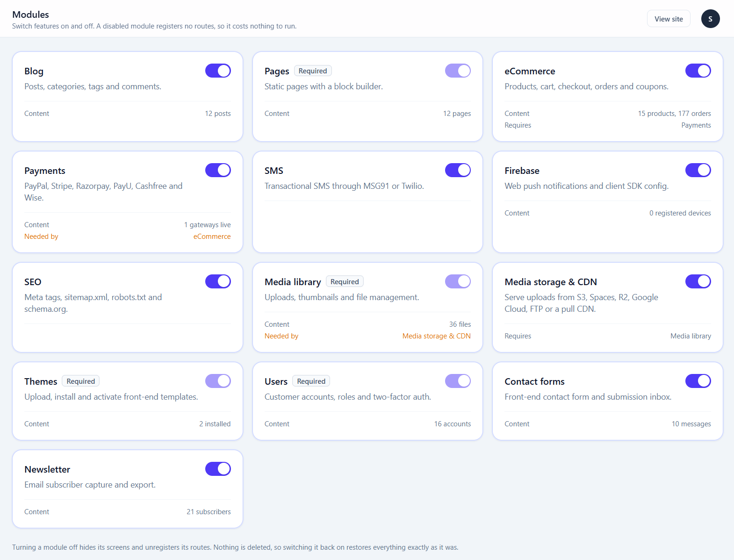Screen dimensions: 734x560
Task: Turn off the eCommerce module
Action: click(x=698, y=71)
